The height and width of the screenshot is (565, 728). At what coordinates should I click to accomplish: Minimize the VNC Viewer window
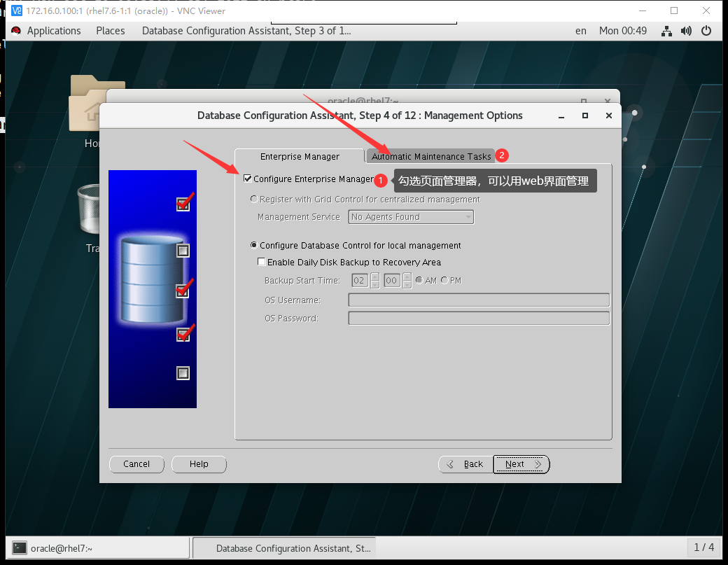[643, 11]
